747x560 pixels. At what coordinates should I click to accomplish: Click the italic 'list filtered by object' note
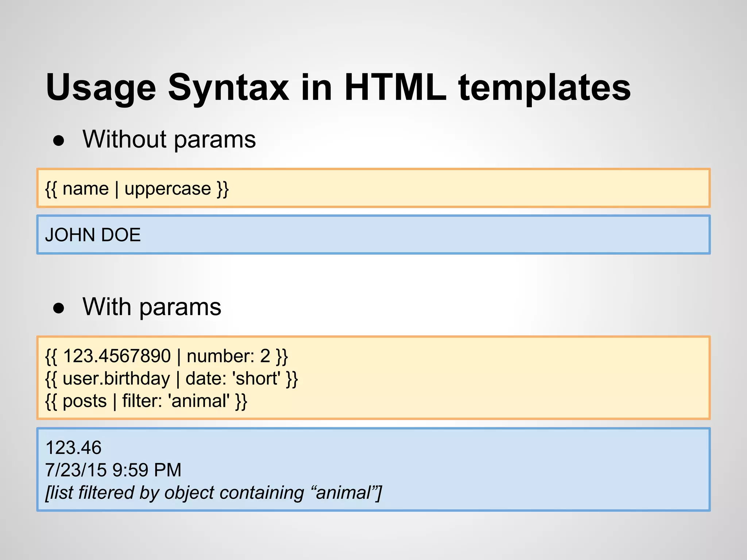213,493
